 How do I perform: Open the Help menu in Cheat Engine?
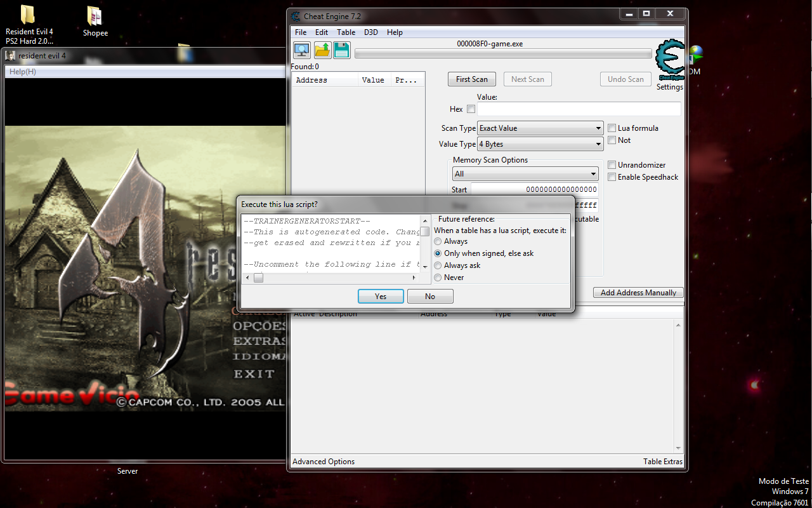point(395,32)
